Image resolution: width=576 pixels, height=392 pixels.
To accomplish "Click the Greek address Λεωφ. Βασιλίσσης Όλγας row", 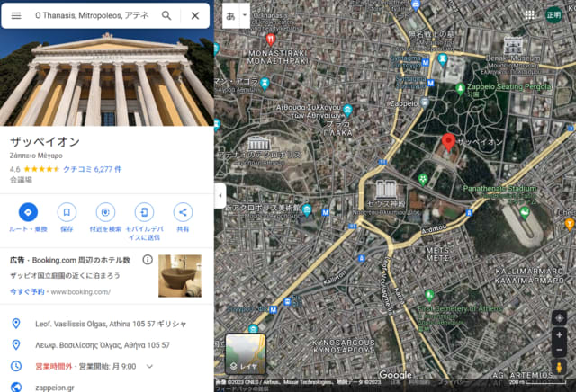I will (107, 345).
